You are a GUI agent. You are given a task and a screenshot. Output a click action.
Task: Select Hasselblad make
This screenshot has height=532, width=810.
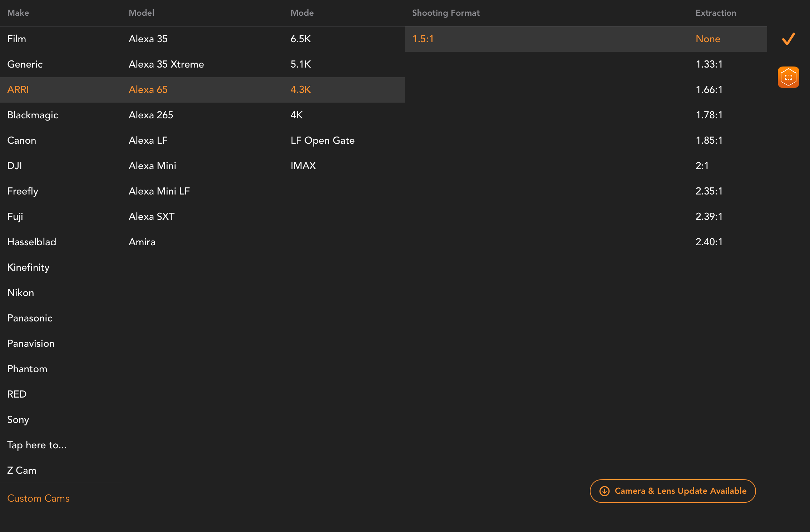pos(61,242)
